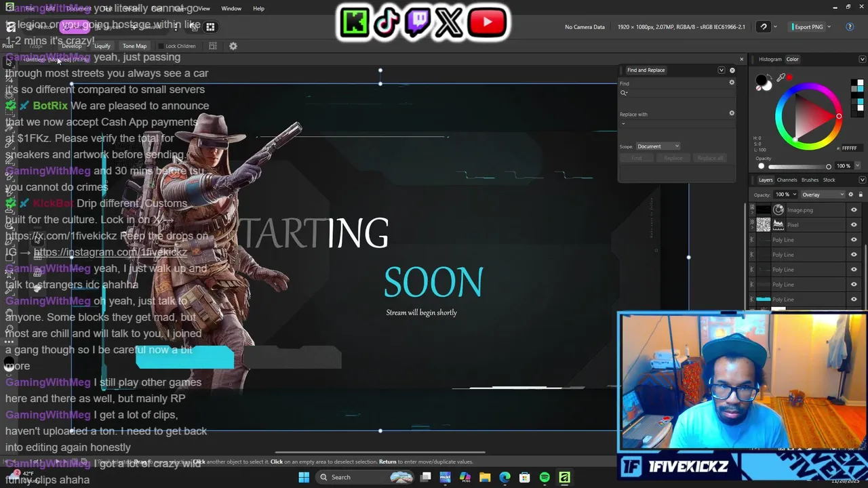Click the Find text input field
Viewport: 868px width, 488px height.
(677, 93)
